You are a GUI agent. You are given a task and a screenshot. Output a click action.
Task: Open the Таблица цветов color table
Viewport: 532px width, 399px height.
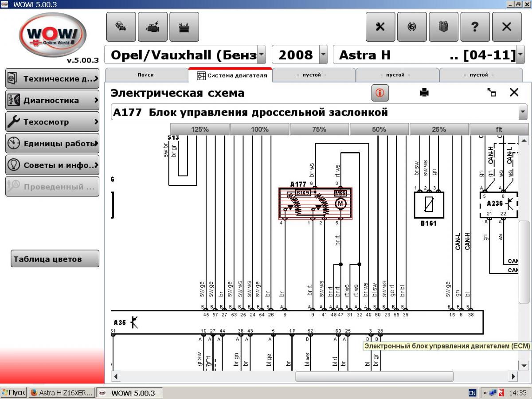pyautogui.click(x=55, y=259)
